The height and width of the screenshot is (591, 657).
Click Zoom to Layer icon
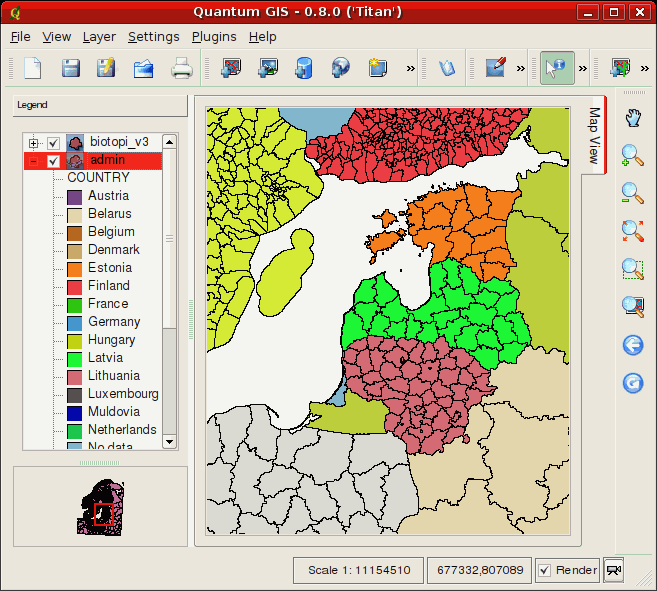click(632, 306)
